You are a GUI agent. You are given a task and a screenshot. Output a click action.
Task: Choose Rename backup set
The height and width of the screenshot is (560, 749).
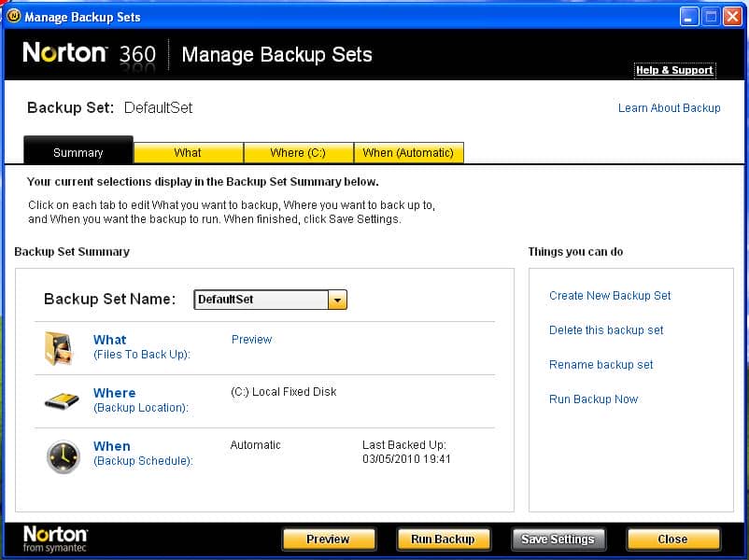[x=601, y=365]
